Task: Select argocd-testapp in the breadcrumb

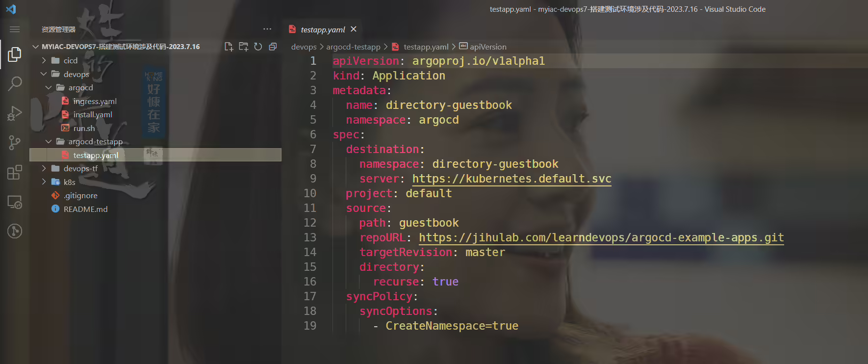Action: (x=353, y=47)
